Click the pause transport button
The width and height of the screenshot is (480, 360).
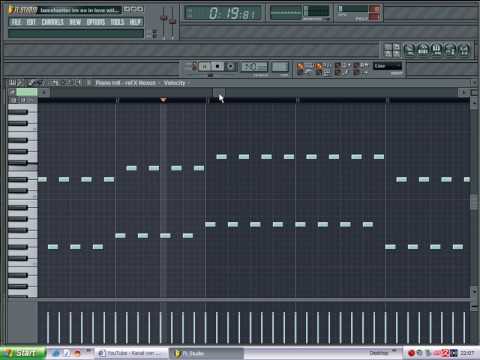(204, 67)
